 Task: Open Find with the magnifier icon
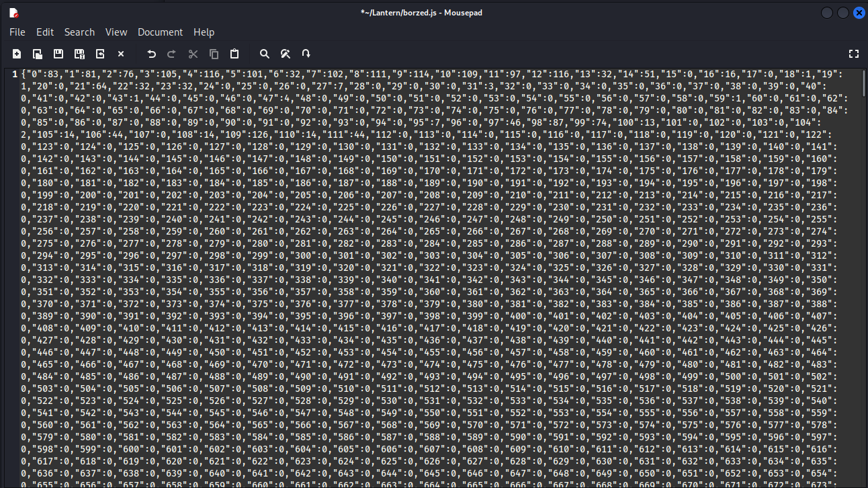click(265, 54)
